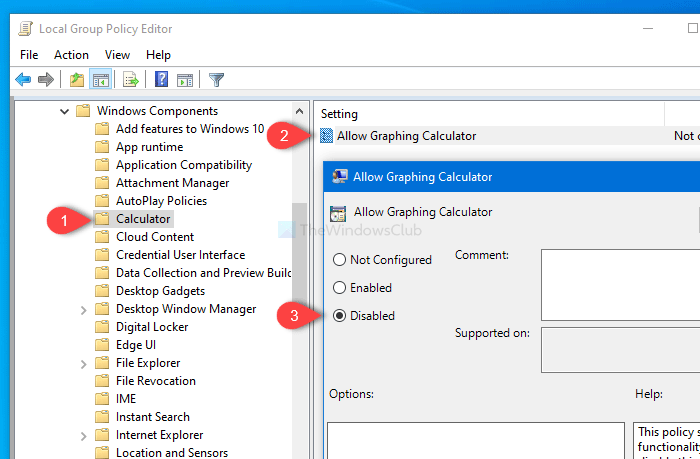700x459 pixels.
Task: Collapse the Windows Components tree node
Action: (x=65, y=111)
